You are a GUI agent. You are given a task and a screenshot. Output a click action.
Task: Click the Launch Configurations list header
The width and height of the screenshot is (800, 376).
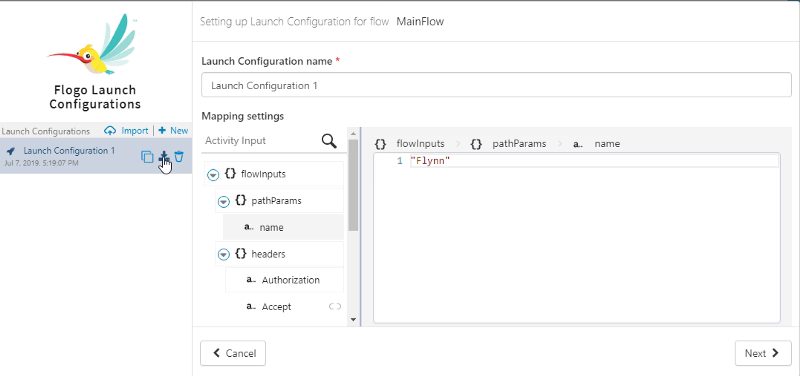tap(45, 131)
